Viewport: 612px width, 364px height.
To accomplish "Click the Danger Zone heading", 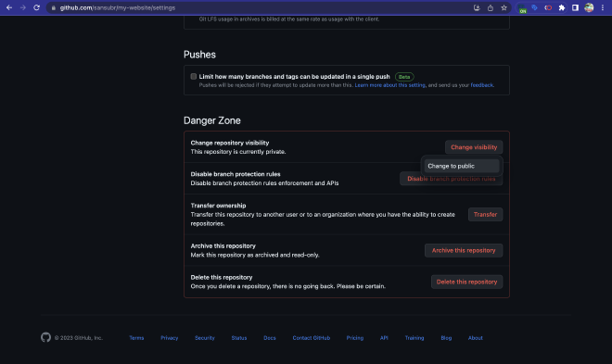I will tap(212, 120).
